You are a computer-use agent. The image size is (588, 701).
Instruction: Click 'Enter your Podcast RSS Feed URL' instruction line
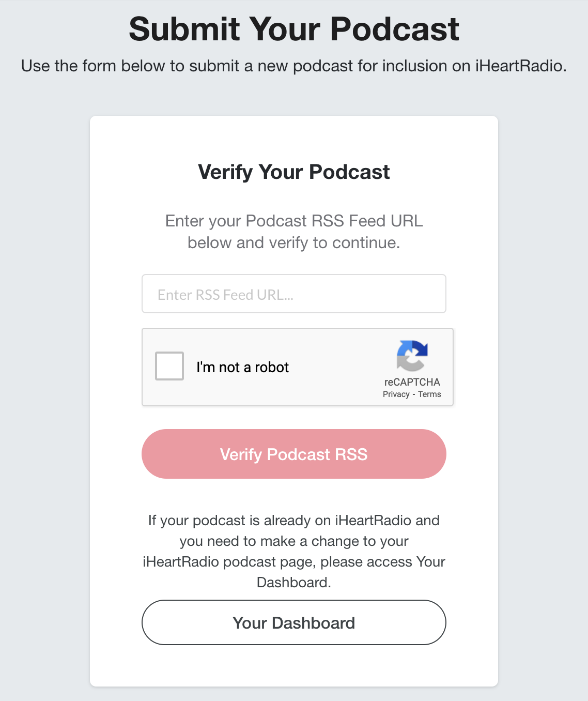click(293, 221)
